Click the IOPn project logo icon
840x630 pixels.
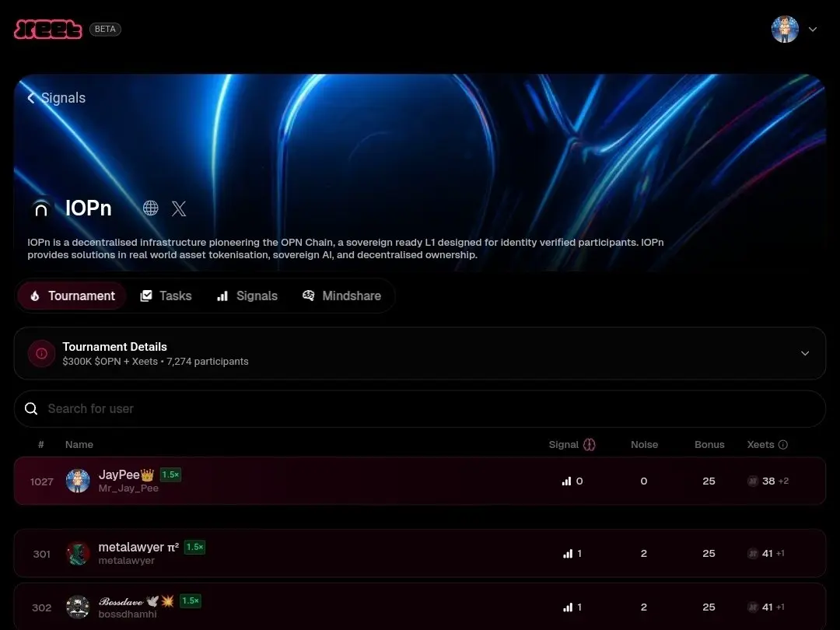41,208
